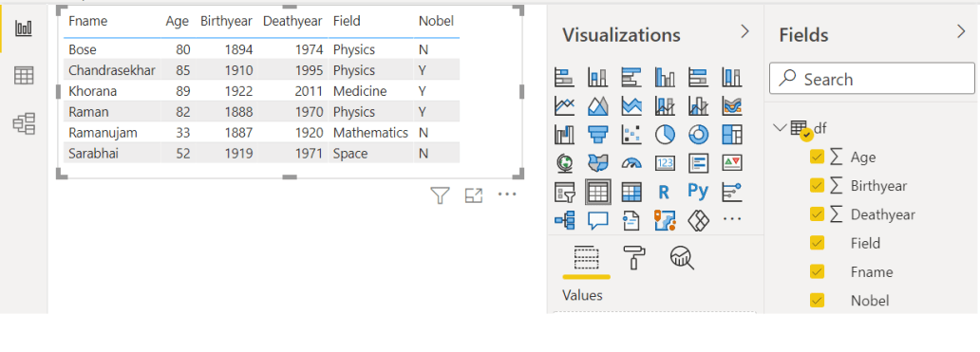Screen dimensions: 980x352
Task: Collapse the Visualizations pane arrow
Action: click(744, 32)
